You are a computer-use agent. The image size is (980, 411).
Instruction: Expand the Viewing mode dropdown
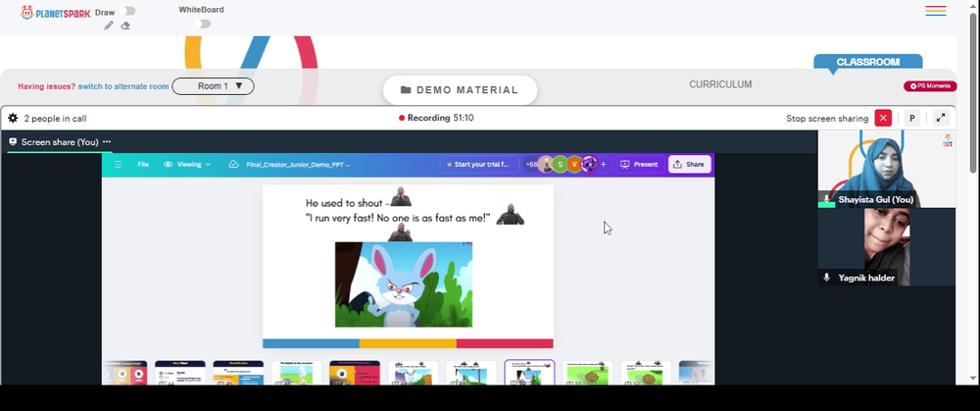point(187,165)
